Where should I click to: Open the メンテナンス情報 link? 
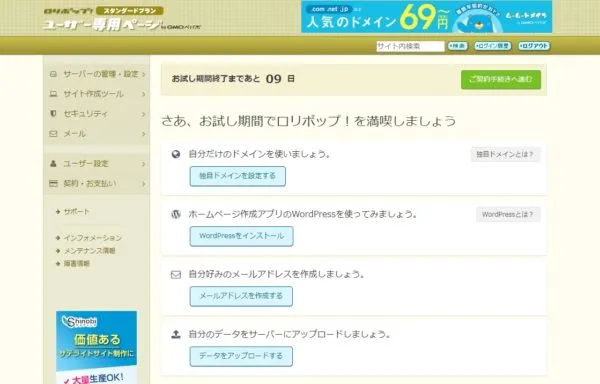tap(90, 251)
